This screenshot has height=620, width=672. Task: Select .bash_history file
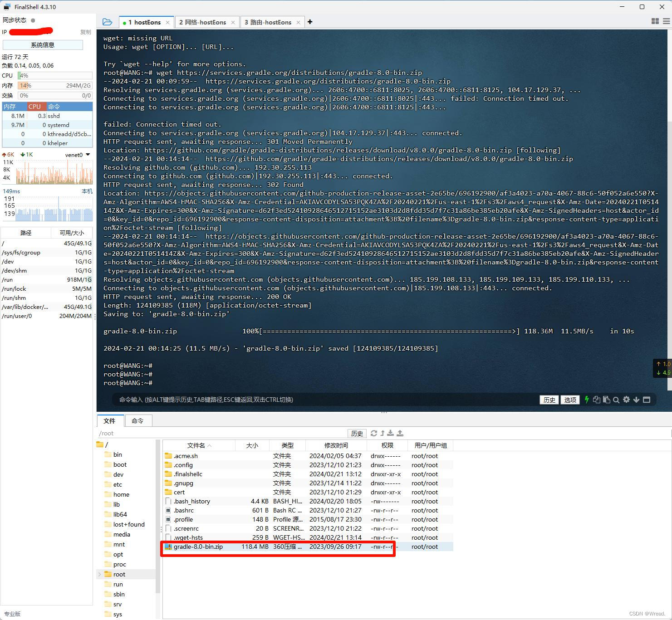[308, 501]
